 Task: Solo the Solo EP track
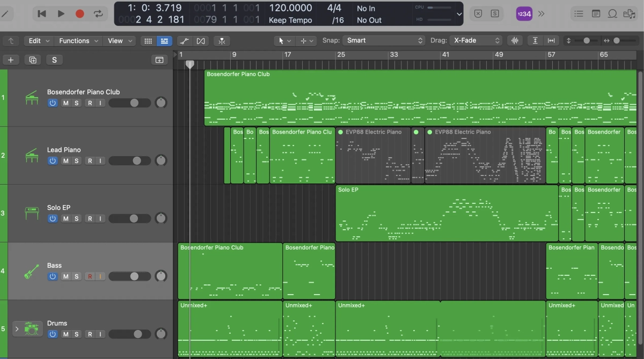tap(77, 219)
